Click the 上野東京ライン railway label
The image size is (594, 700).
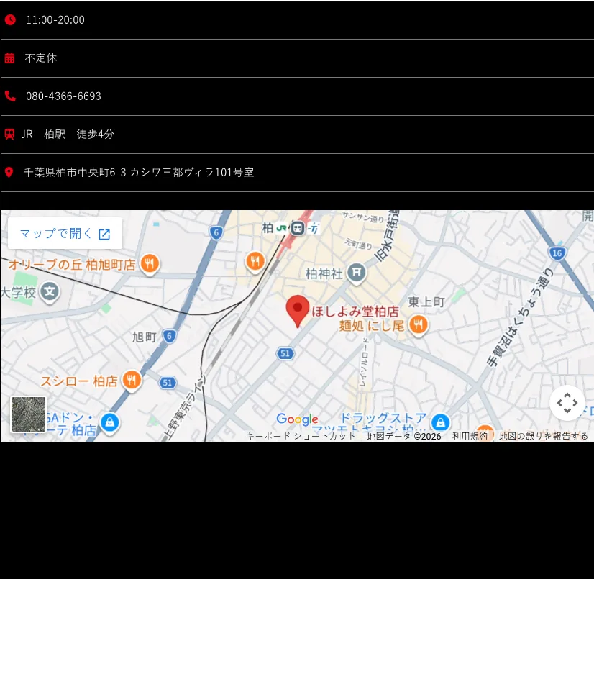click(x=185, y=408)
